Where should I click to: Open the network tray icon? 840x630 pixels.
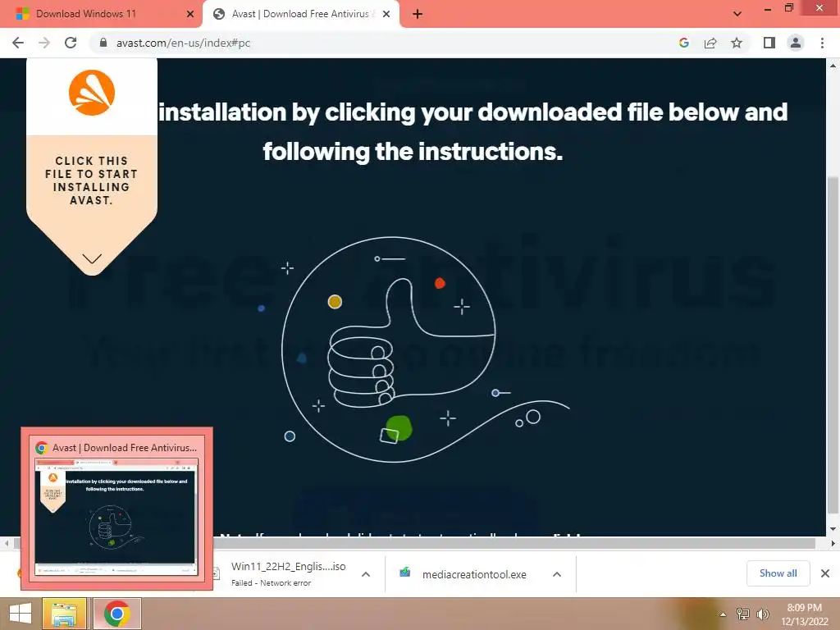point(742,614)
